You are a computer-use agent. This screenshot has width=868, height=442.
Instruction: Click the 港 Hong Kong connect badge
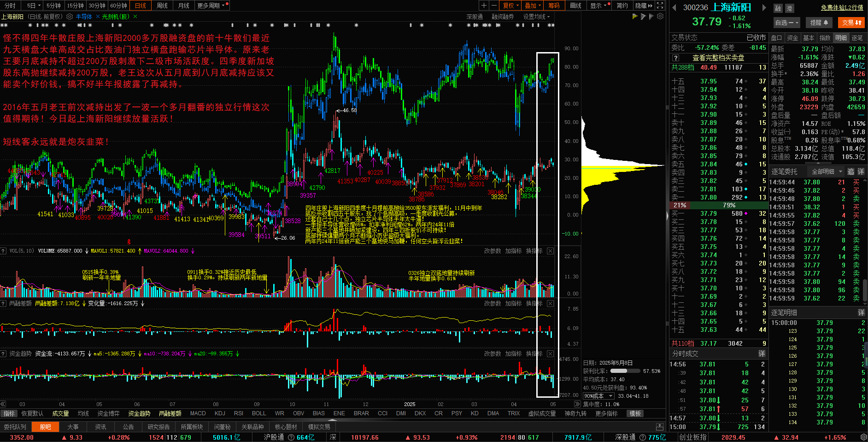(789, 8)
